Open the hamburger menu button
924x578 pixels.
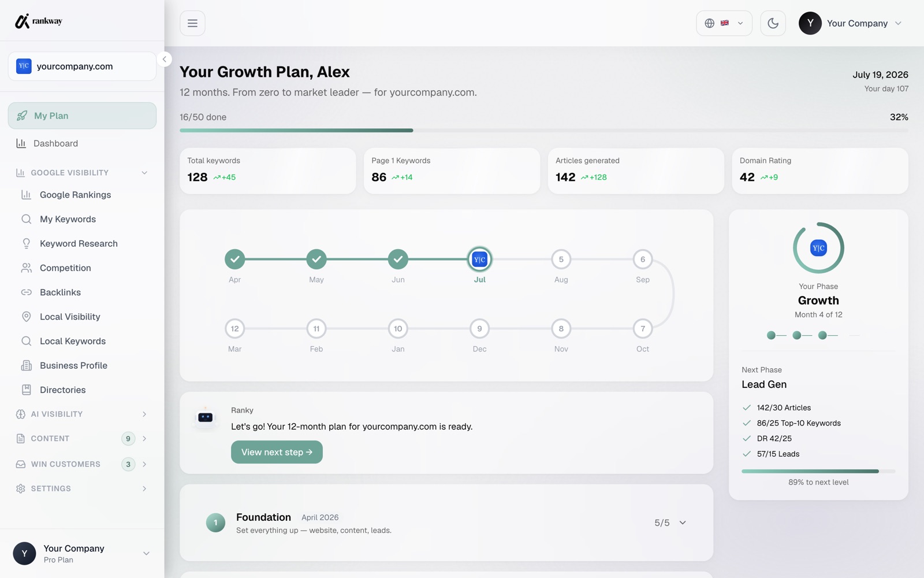[192, 23]
